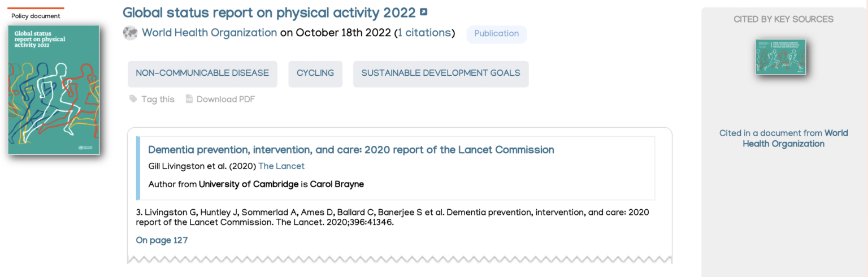Image resolution: width=868 pixels, height=277 pixels.
Task: Click the tag icon left of Tag this
Action: coord(133,99)
